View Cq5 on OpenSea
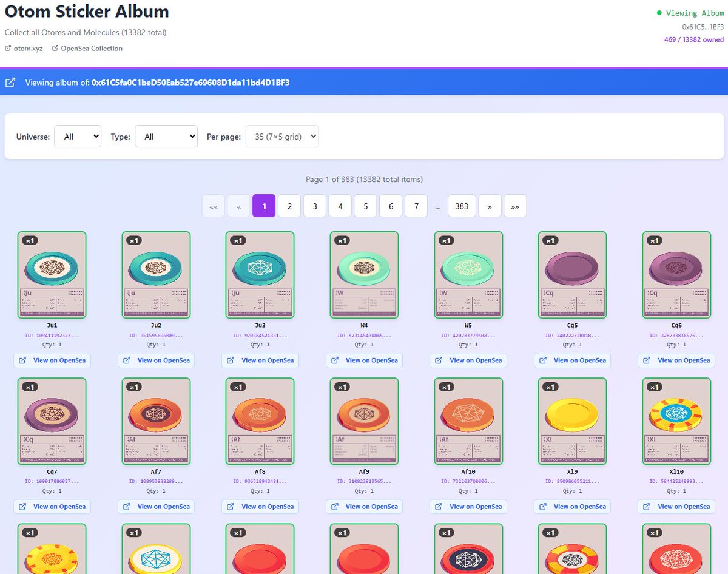 (573, 360)
